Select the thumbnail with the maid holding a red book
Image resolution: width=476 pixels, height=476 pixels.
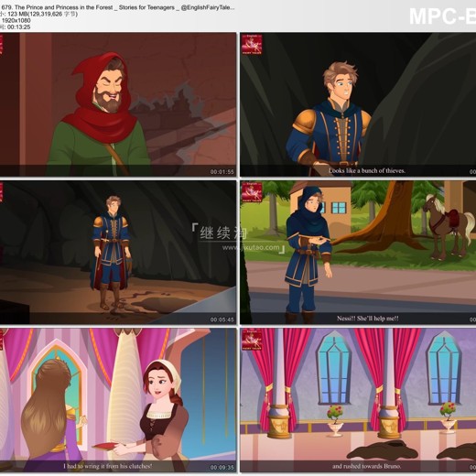pyautogui.click(x=118, y=400)
